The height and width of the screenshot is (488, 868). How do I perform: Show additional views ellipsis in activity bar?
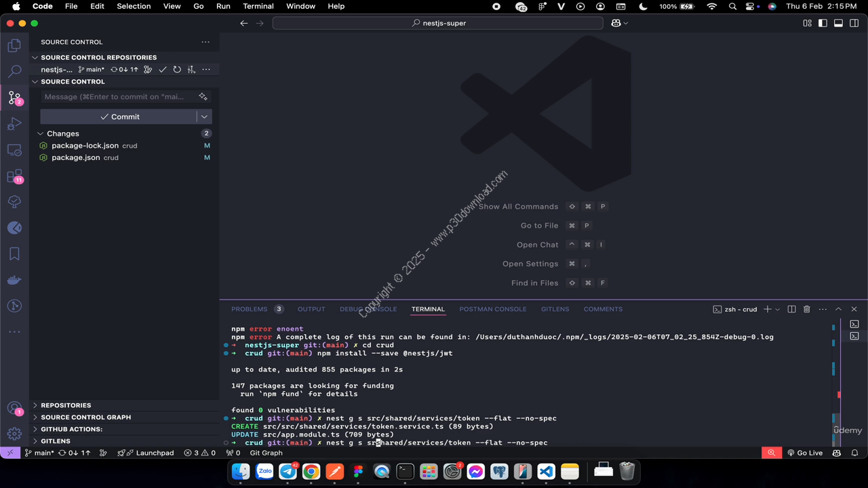click(x=14, y=332)
